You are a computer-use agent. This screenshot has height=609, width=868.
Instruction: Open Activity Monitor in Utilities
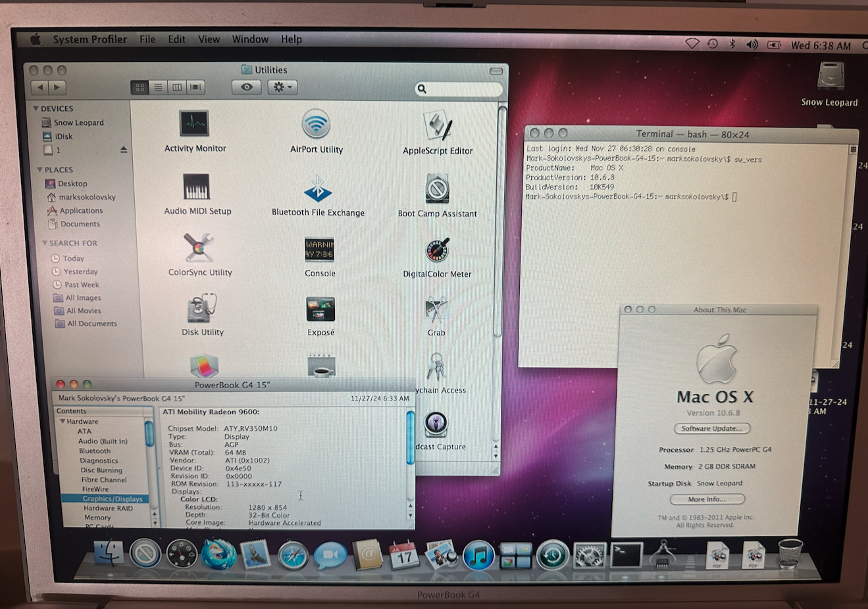pyautogui.click(x=194, y=124)
